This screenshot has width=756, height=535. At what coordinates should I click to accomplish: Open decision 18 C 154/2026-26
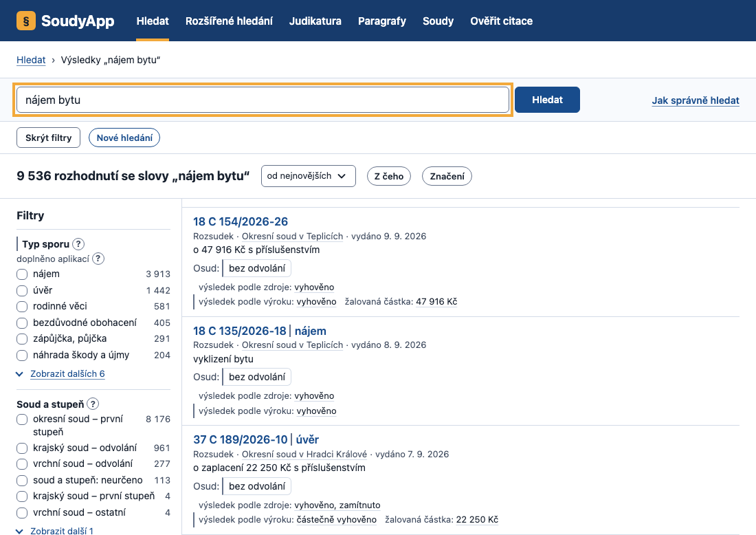[x=240, y=221]
